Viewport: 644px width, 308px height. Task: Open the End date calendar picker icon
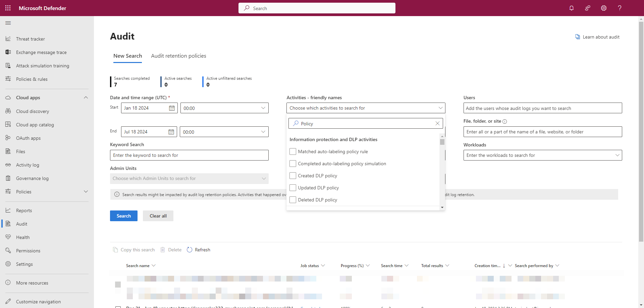(171, 132)
